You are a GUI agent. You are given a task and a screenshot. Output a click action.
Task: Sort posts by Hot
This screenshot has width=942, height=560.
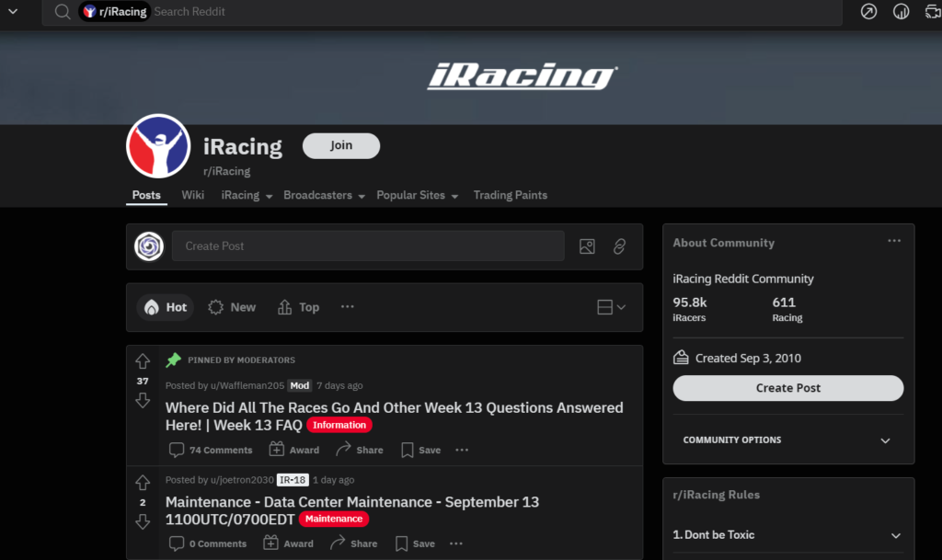pos(166,307)
